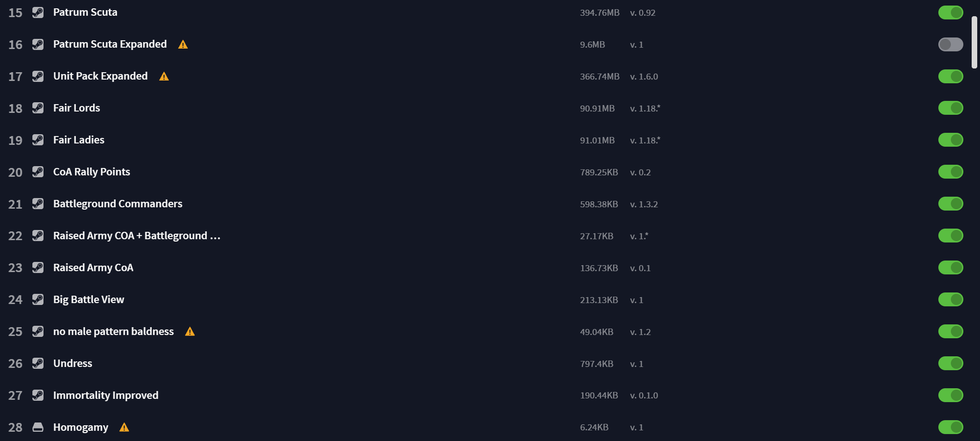Click the Steam icon beside Big Battle View
Screen dimensions: 980x441
(x=38, y=299)
